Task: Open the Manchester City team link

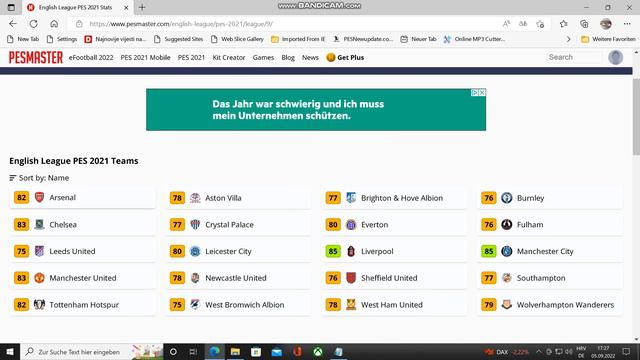Action: tap(545, 251)
